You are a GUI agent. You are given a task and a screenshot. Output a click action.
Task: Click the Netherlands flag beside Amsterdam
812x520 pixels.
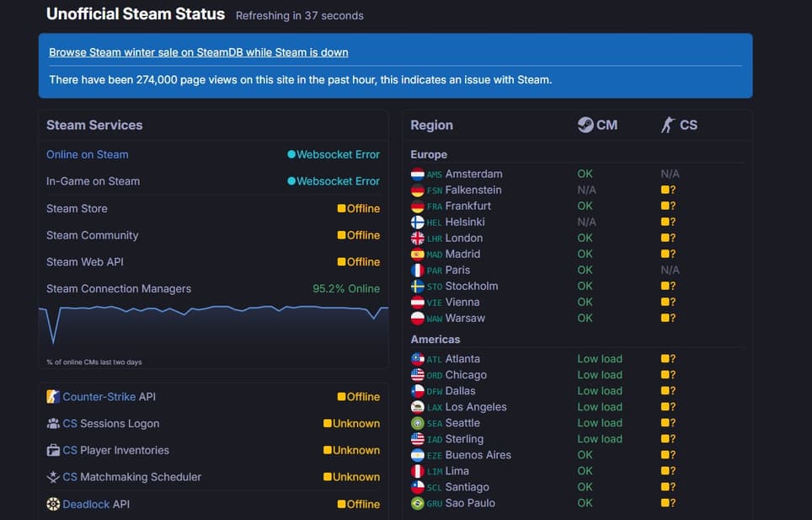(x=417, y=174)
